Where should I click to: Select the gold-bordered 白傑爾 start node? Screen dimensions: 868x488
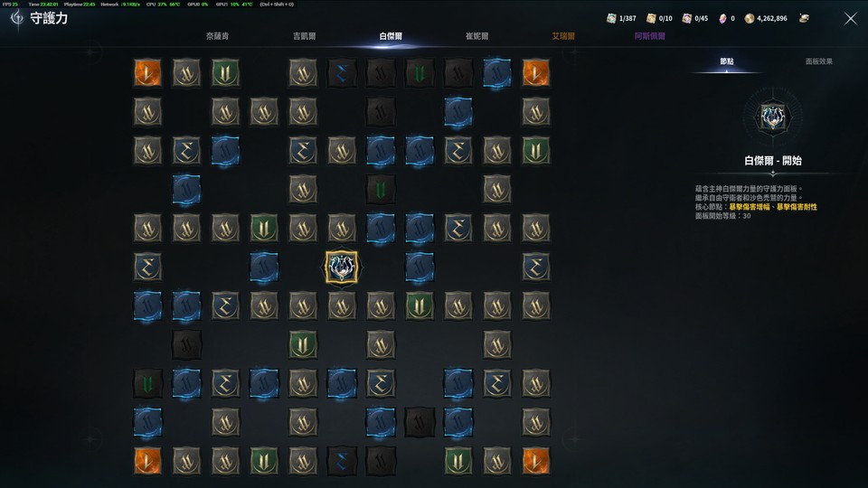click(x=342, y=267)
